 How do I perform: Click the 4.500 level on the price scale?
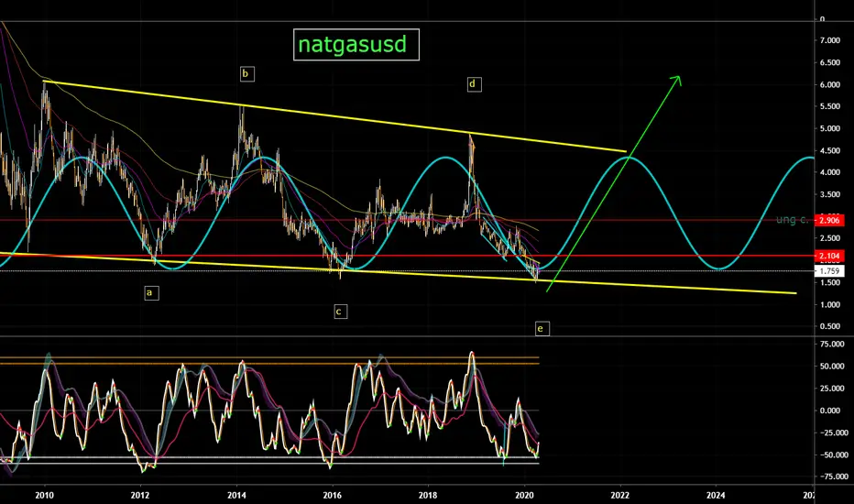coord(830,151)
